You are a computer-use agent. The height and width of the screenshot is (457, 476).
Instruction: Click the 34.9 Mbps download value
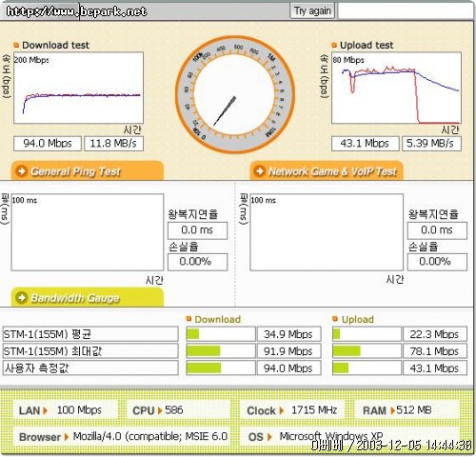tap(288, 334)
